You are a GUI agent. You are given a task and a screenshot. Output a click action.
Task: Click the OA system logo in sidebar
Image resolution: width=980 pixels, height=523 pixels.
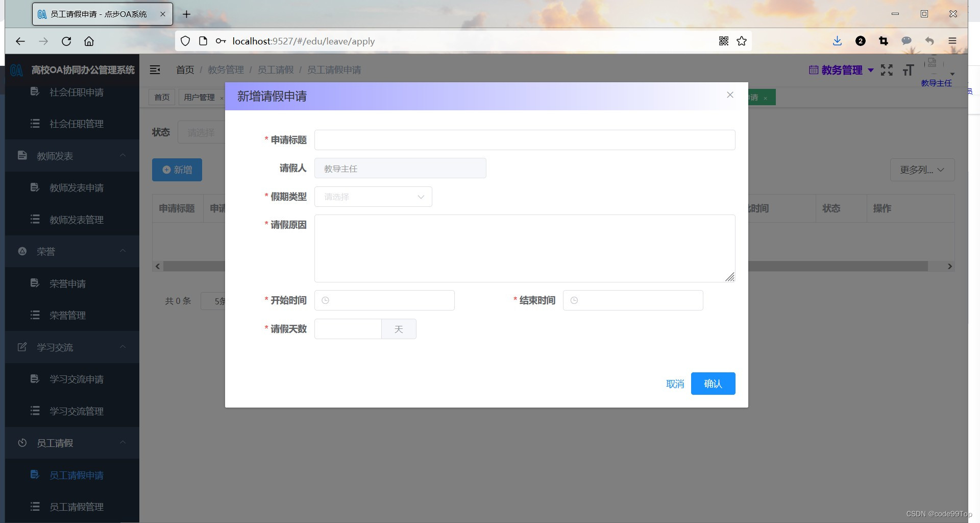coord(16,70)
